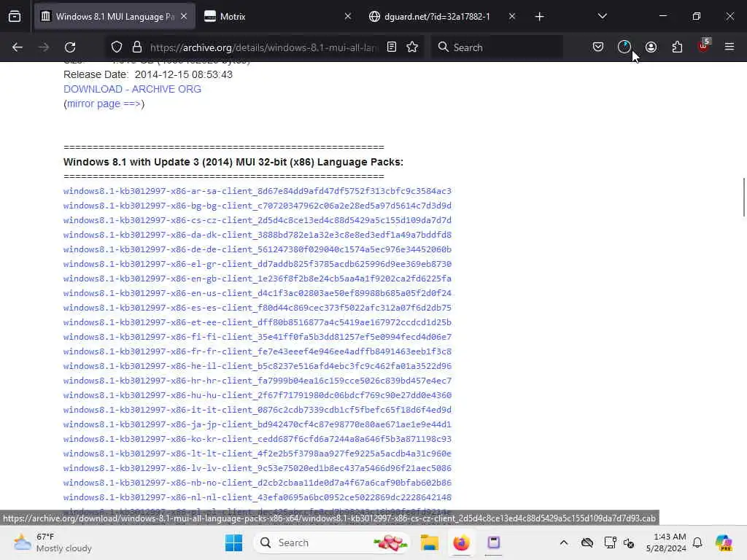Switch to Windows 8.1 MUI Language Packs tab

pyautogui.click(x=115, y=17)
